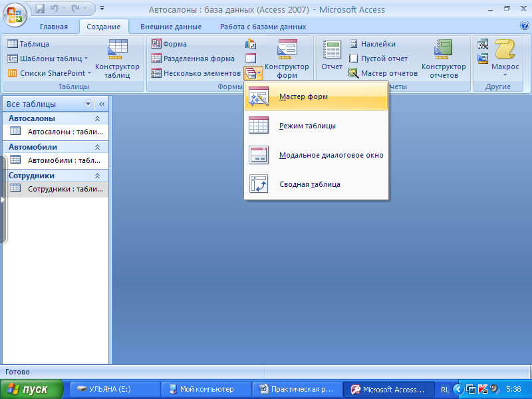Click the Несколько элементов button
The height and width of the screenshot is (399, 532).
196,73
